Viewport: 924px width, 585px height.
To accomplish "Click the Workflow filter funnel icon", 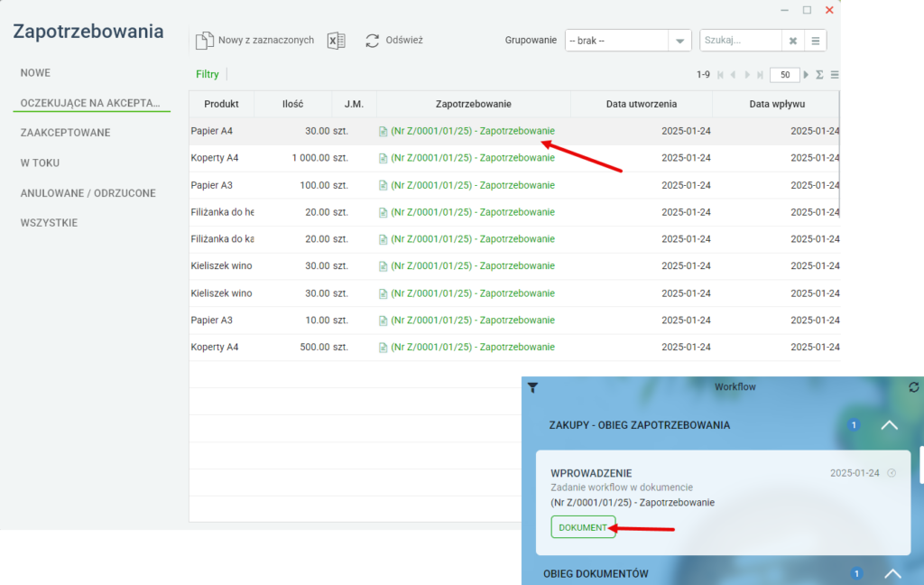I will [532, 387].
